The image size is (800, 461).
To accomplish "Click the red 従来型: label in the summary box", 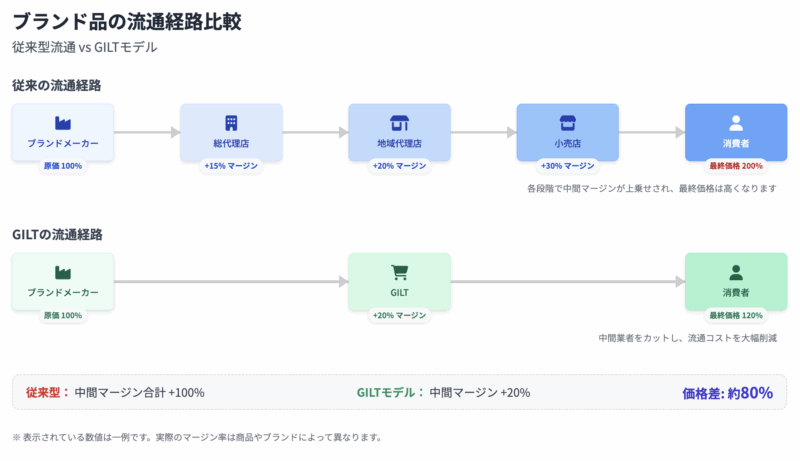I will click(x=47, y=392).
